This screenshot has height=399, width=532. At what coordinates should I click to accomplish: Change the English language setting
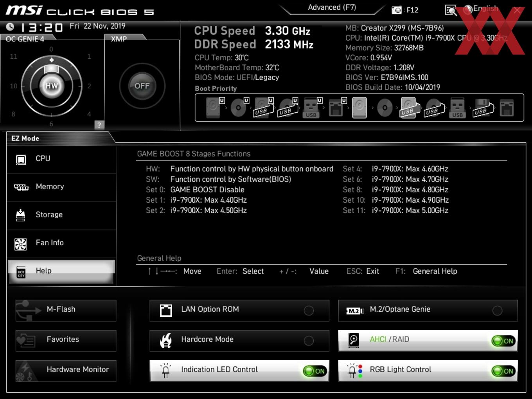(486, 8)
